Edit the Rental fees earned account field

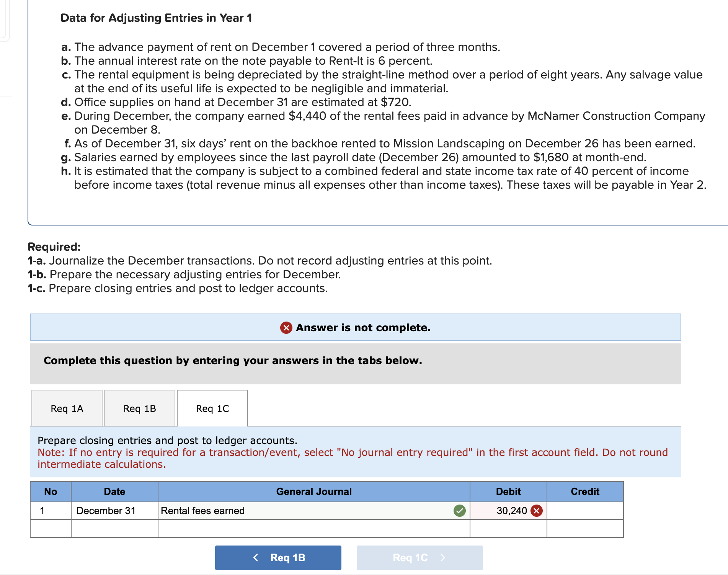[314, 511]
